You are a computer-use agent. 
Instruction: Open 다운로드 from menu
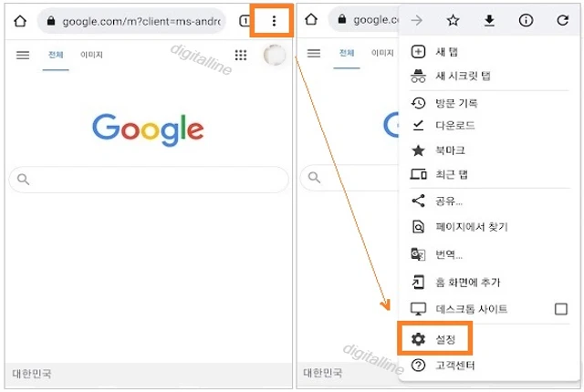pyautogui.click(x=489, y=126)
